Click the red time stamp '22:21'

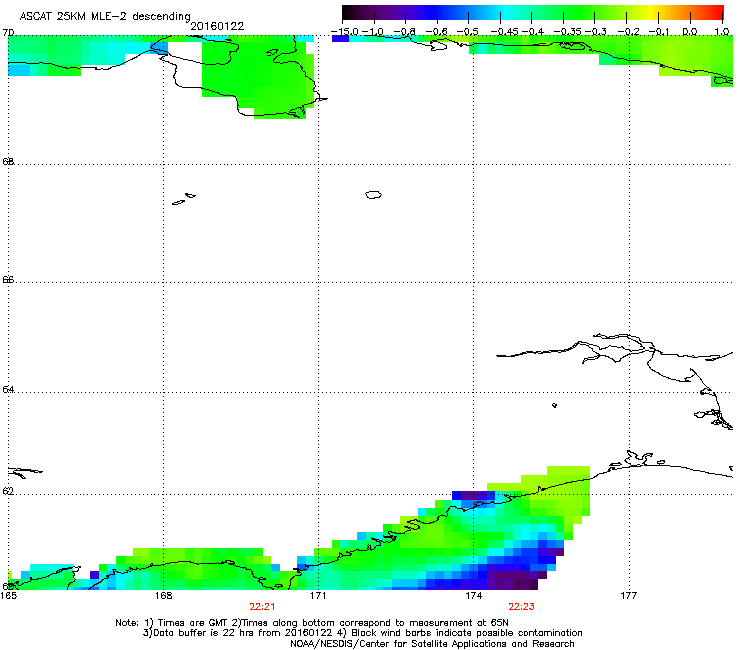click(262, 607)
